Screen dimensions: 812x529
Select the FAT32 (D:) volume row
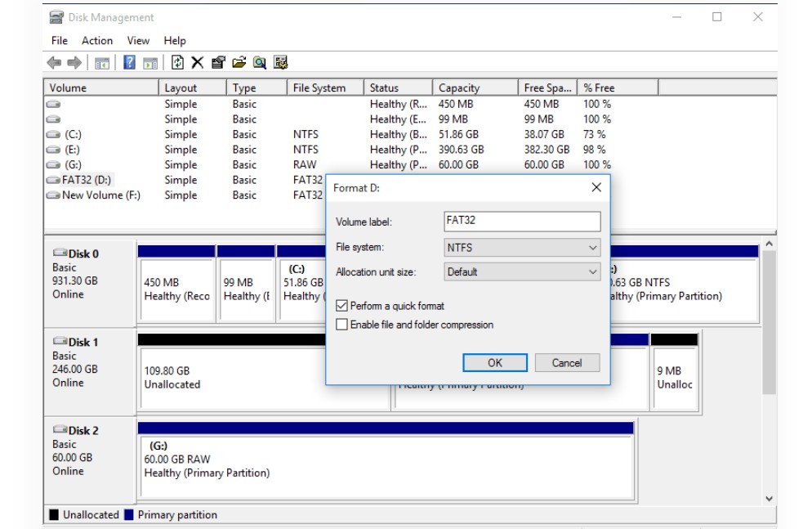(184, 180)
